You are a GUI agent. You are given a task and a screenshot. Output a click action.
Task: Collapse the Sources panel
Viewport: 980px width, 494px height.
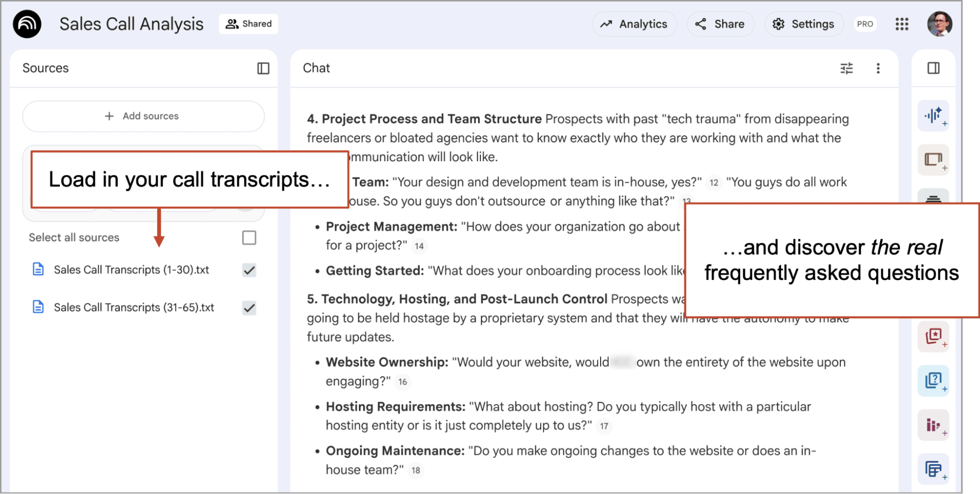(263, 68)
